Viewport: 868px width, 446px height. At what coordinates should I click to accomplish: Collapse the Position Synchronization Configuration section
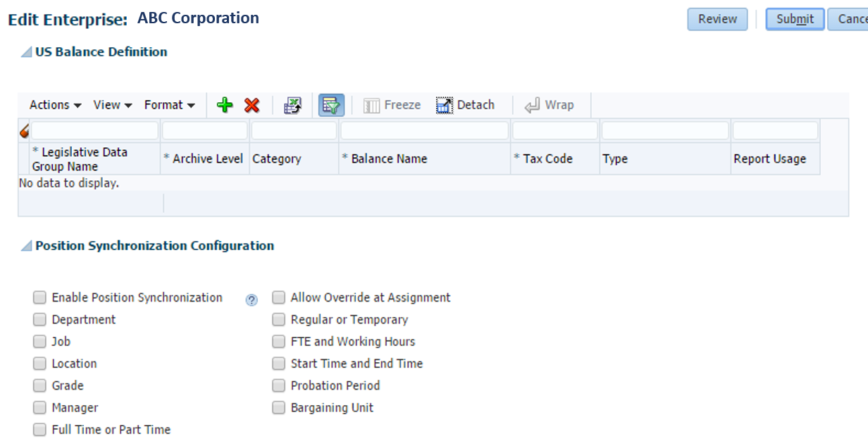(x=25, y=246)
